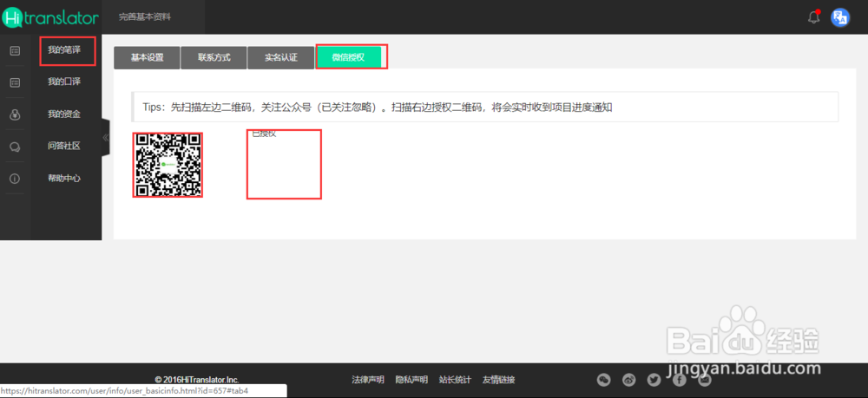Open the Facebook footer icon
Image resolution: width=868 pixels, height=398 pixels.
pyautogui.click(x=680, y=380)
